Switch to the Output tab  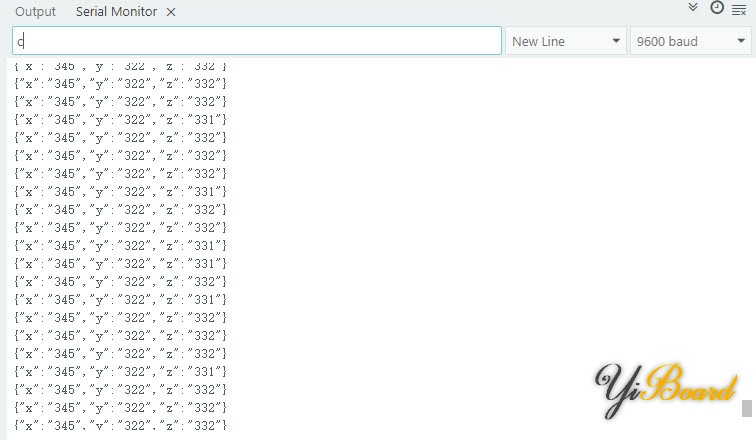coord(35,12)
